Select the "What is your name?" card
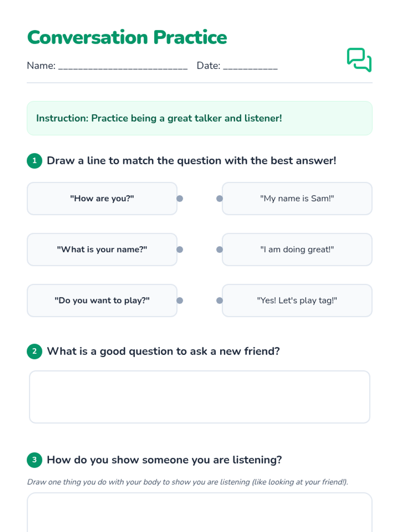This screenshot has height=532, width=399. tap(102, 249)
